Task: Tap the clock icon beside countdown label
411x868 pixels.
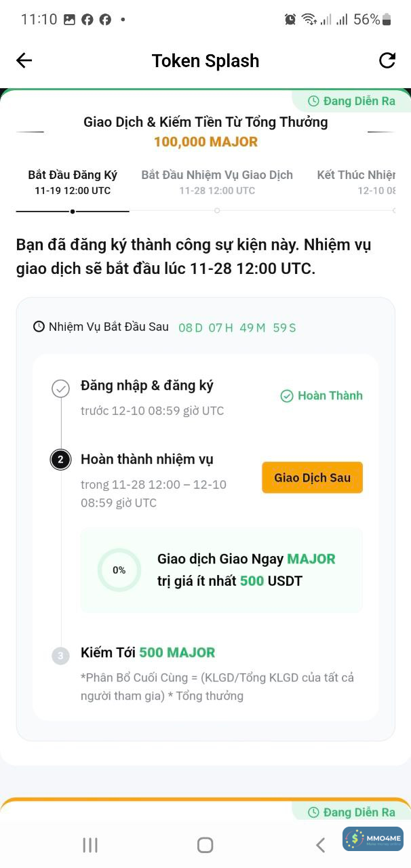Action: pos(39,326)
